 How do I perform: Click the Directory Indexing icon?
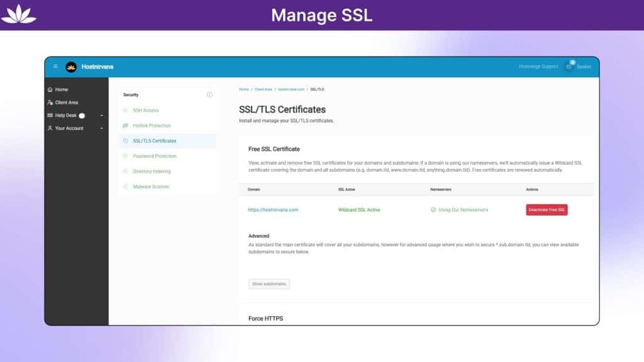[x=125, y=171]
